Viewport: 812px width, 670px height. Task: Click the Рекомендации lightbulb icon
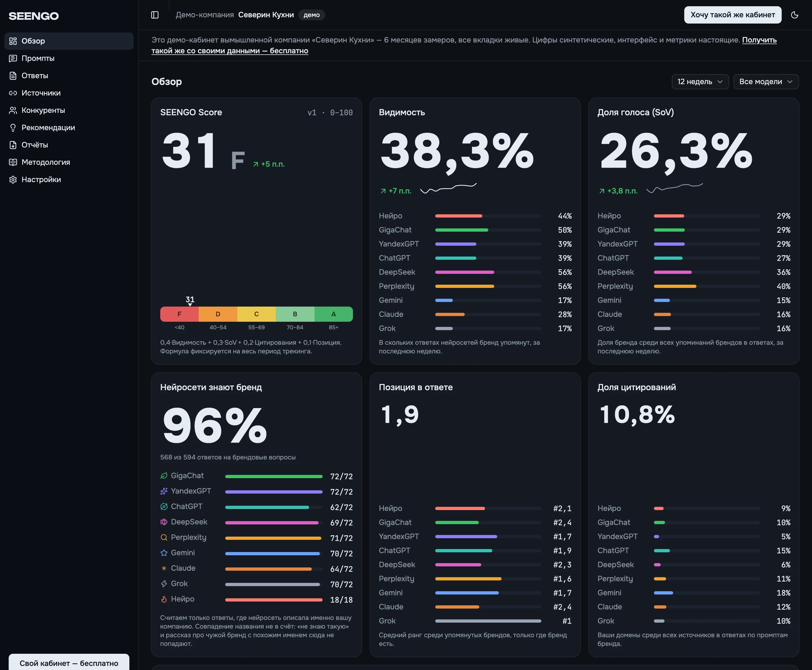click(x=13, y=128)
